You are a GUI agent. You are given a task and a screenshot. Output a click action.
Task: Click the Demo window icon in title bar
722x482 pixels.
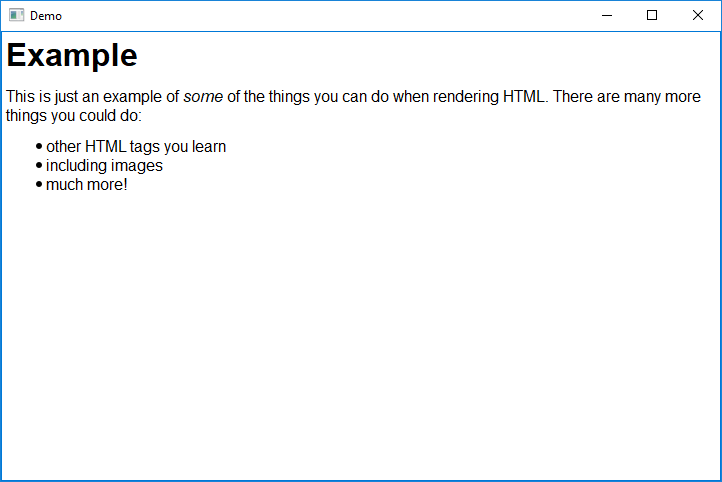[16, 15]
